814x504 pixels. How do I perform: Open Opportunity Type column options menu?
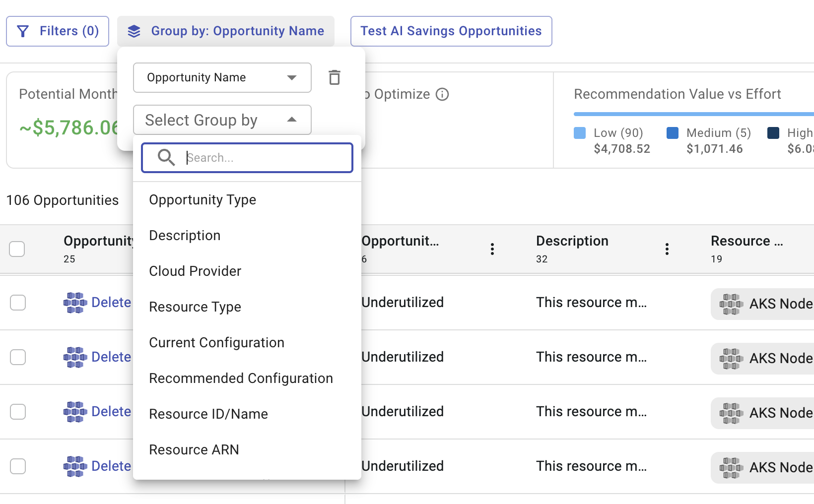pos(492,249)
